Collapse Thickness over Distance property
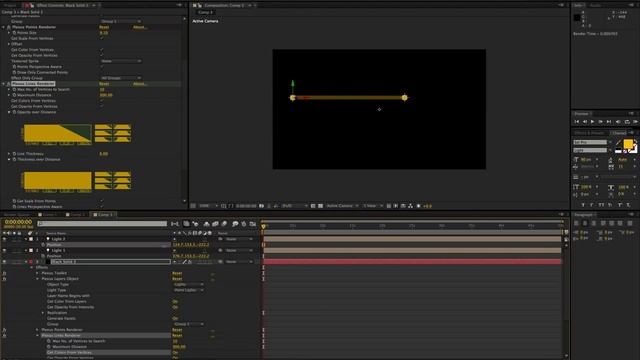640x360 pixels. click(x=9, y=160)
